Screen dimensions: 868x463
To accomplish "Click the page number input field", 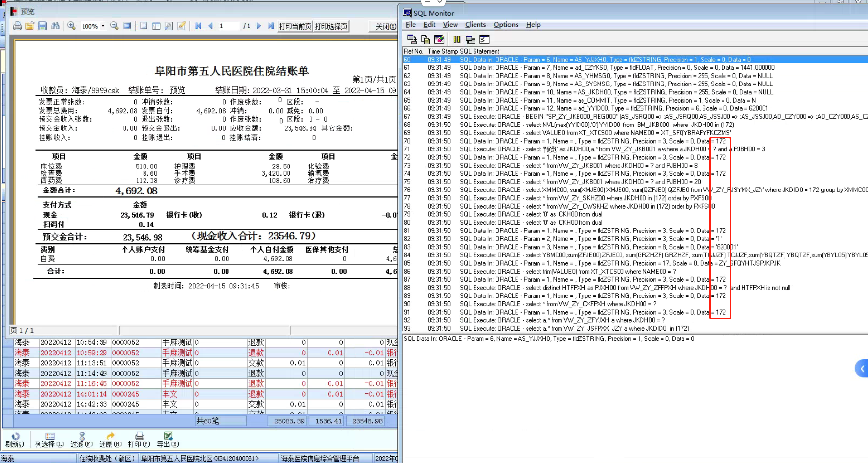I will [x=228, y=26].
